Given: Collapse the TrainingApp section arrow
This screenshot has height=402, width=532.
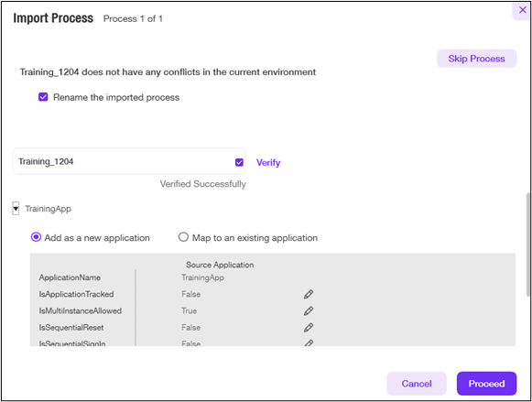Looking at the screenshot, I should point(16,209).
